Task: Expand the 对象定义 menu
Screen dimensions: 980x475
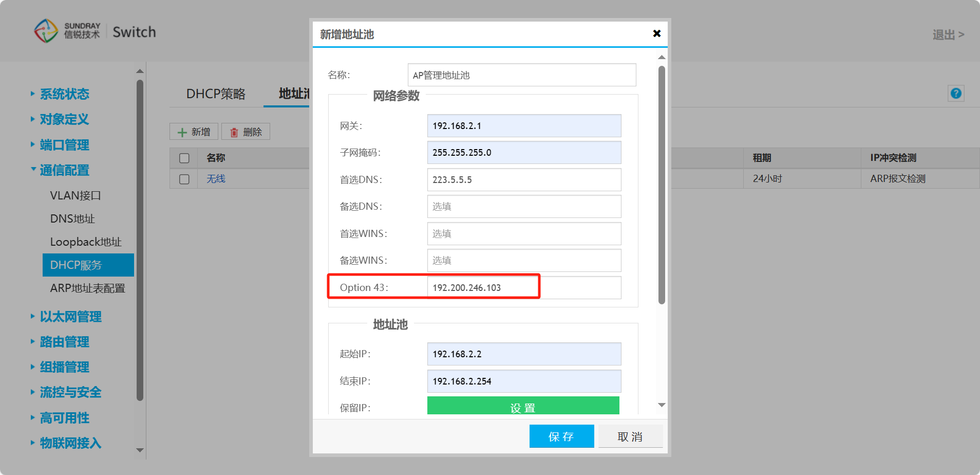Action: (x=64, y=119)
